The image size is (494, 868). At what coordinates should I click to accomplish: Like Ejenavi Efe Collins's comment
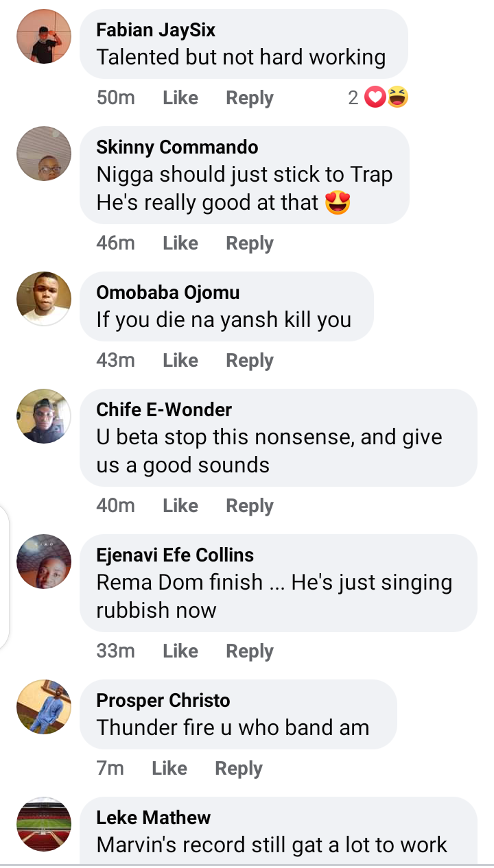[x=180, y=651]
